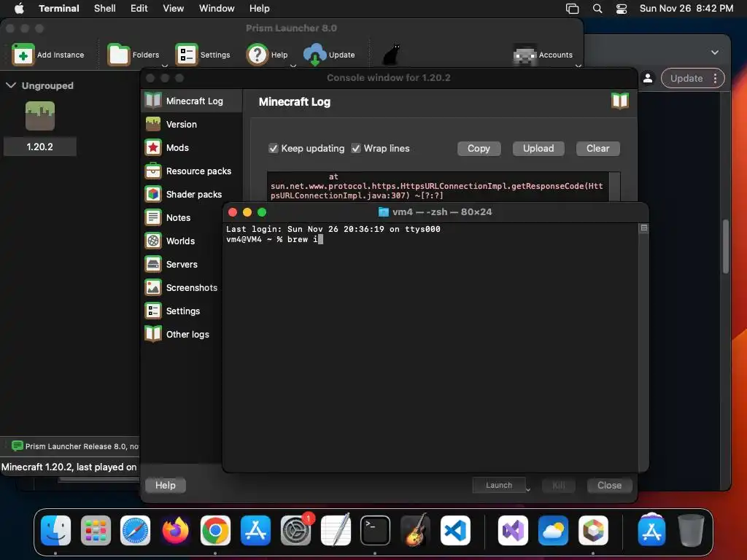The height and width of the screenshot is (560, 747).
Task: Click the book icon beside Minecraft Log heading
Action: pos(620,101)
